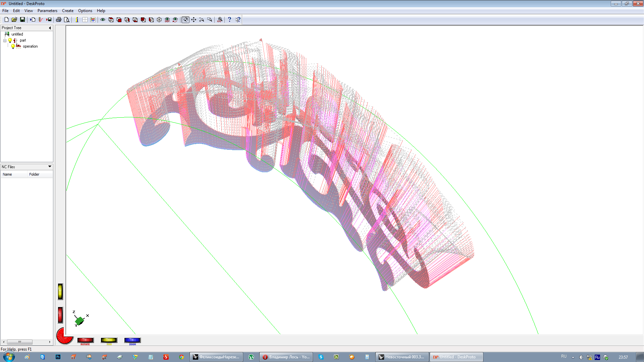Collapse the part node in Project Tree
644x362 pixels.
[5, 41]
